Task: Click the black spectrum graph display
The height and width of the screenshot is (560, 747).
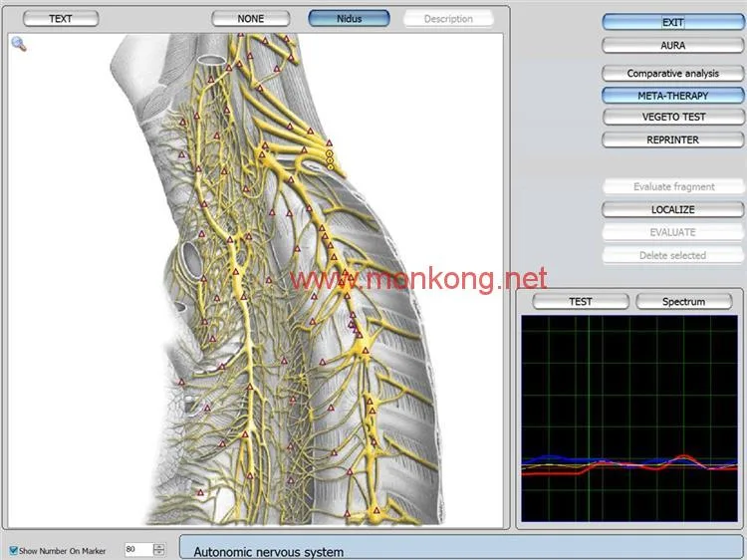Action: coord(629,418)
